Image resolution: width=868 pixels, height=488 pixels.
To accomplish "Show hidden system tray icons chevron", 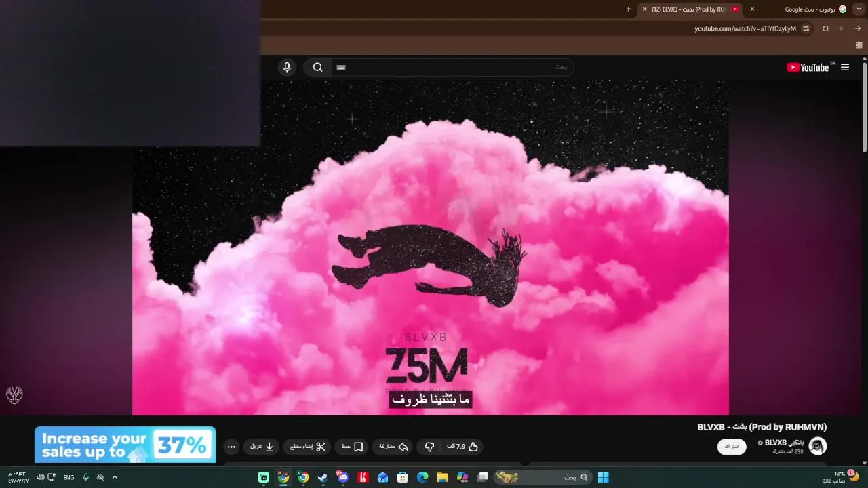I will (115, 477).
